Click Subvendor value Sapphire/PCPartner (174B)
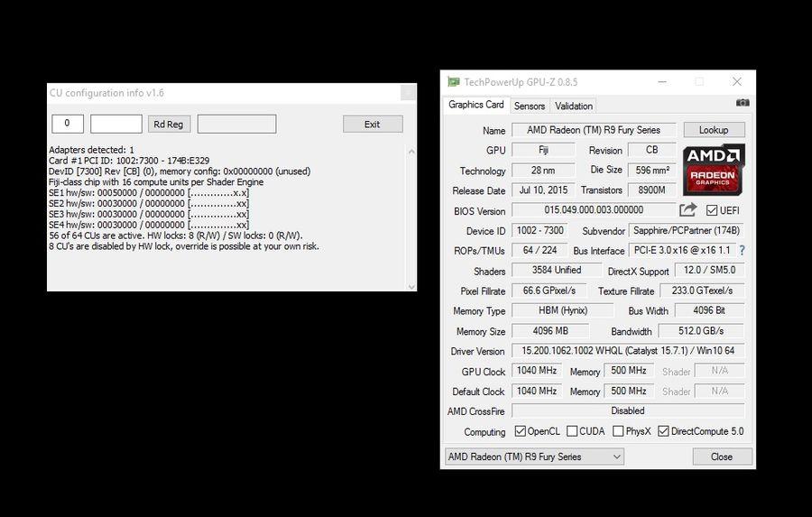Screen dimensions: 812x517 click(687, 230)
